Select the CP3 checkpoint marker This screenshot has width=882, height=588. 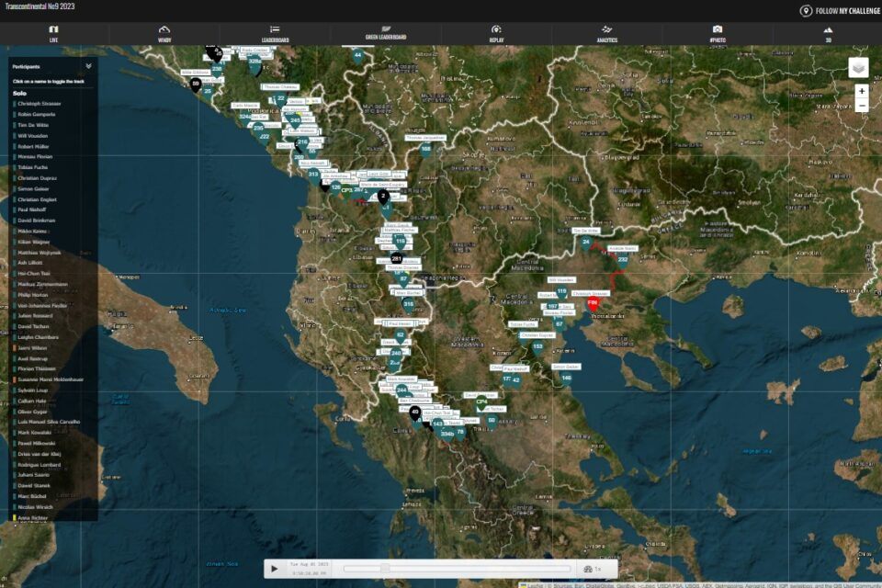[x=346, y=191]
